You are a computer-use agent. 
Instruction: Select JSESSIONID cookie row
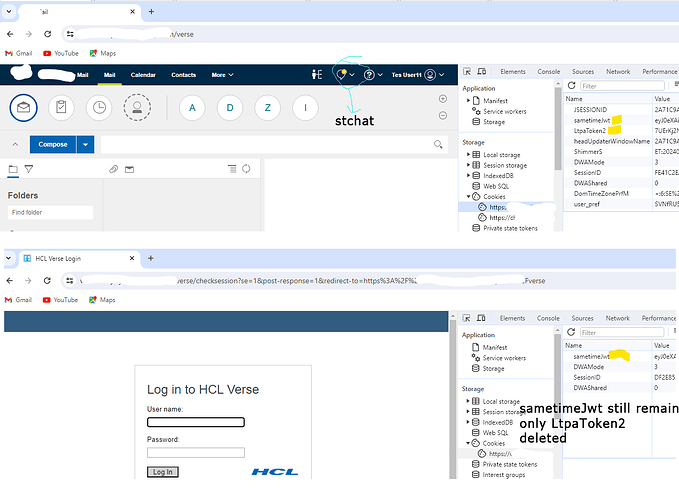(x=621, y=110)
